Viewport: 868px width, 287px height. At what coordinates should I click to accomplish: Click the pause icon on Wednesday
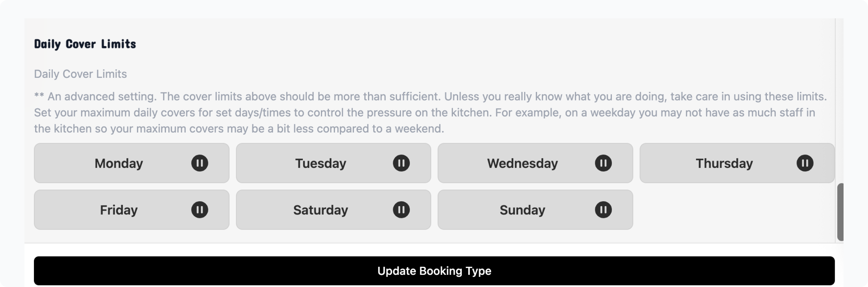[x=603, y=163]
